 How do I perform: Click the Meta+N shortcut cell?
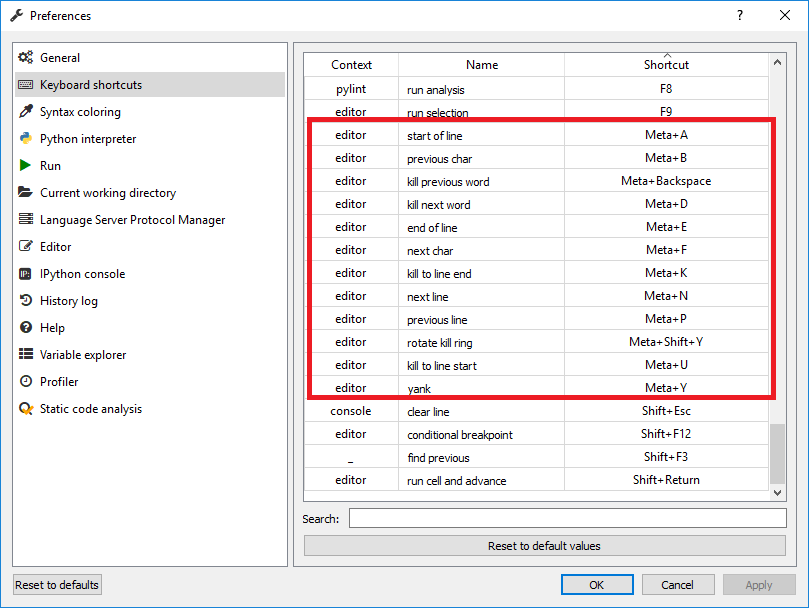[x=666, y=296]
